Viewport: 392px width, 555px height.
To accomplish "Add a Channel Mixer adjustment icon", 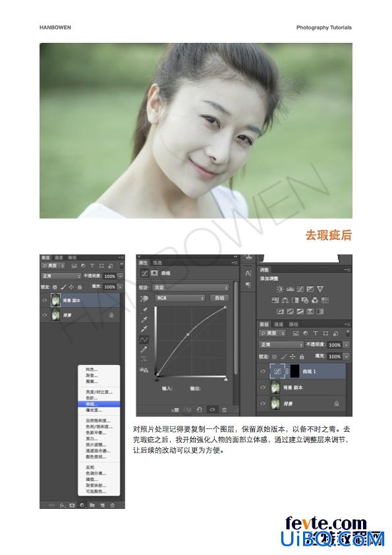I will tap(315, 300).
